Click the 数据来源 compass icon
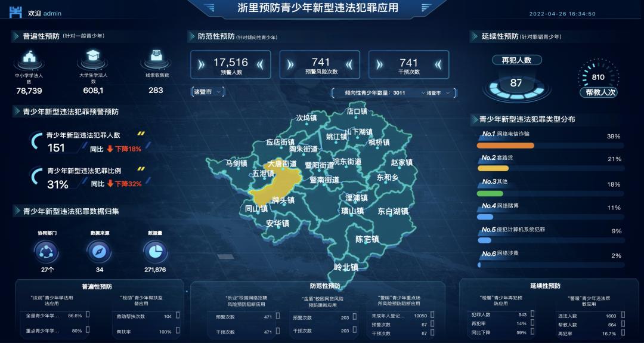644x343 pixels. click(x=100, y=251)
